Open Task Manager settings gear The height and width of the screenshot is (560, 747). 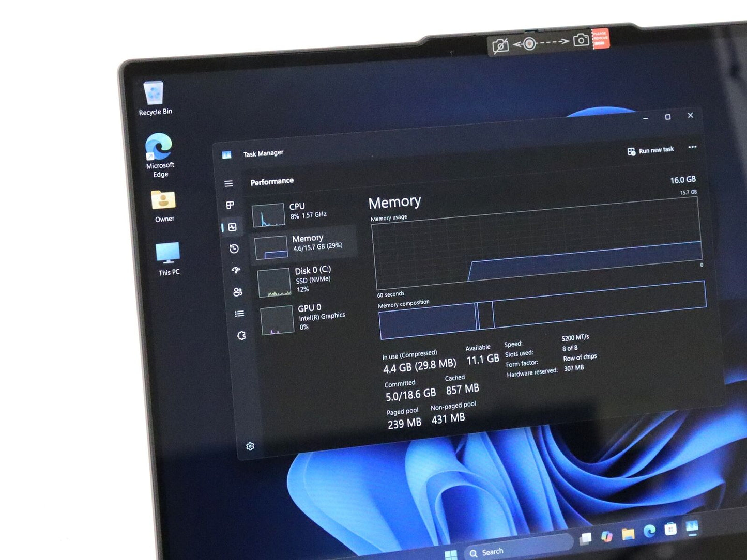pos(250,445)
